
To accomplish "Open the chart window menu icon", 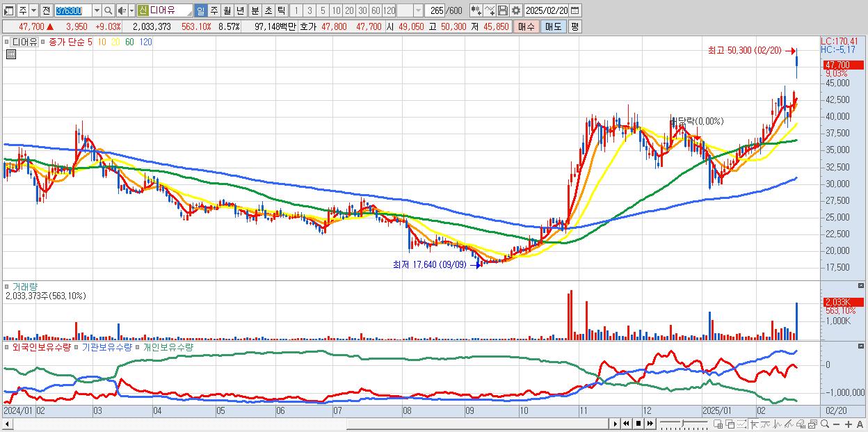I will pyautogui.click(x=8, y=10).
